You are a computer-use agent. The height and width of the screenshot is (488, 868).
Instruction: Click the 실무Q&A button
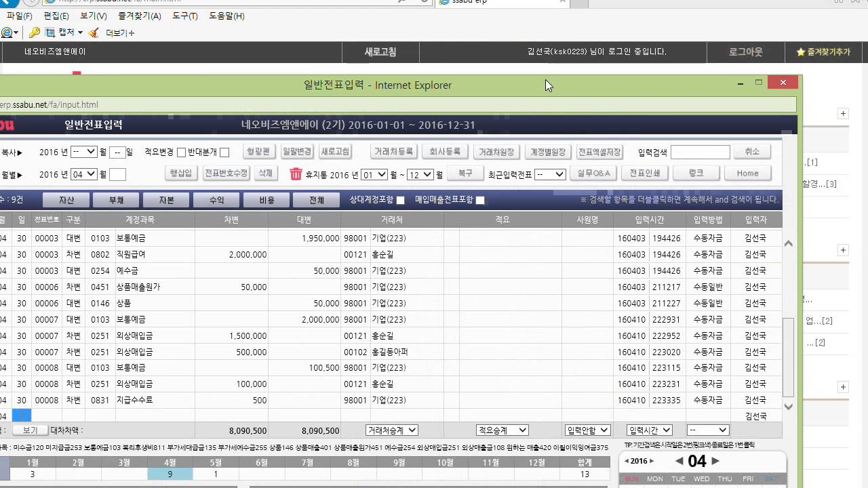coord(594,174)
